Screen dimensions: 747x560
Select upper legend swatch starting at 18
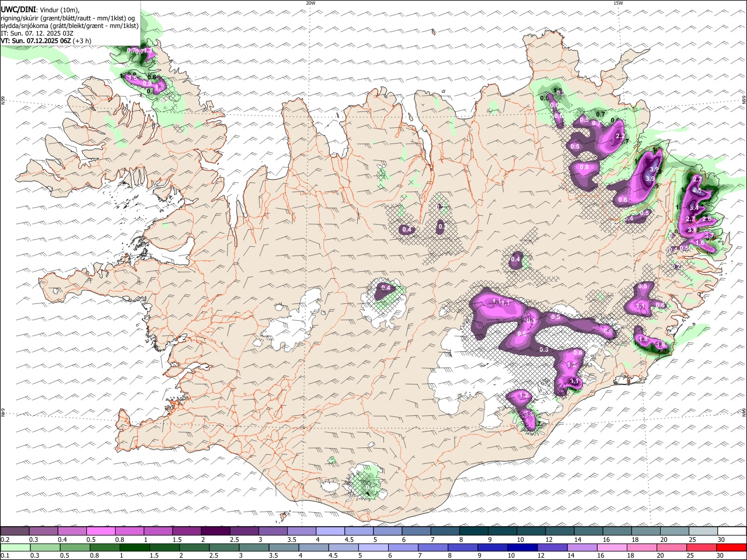pos(645,531)
